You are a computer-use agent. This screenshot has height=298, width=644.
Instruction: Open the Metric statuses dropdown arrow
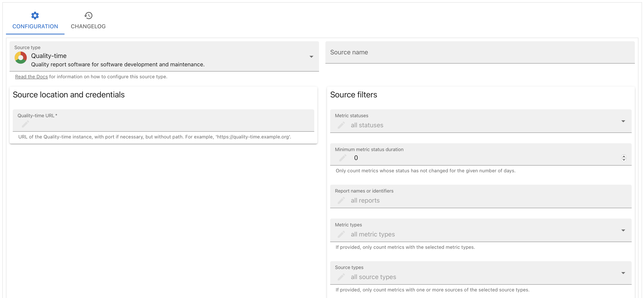click(x=623, y=121)
